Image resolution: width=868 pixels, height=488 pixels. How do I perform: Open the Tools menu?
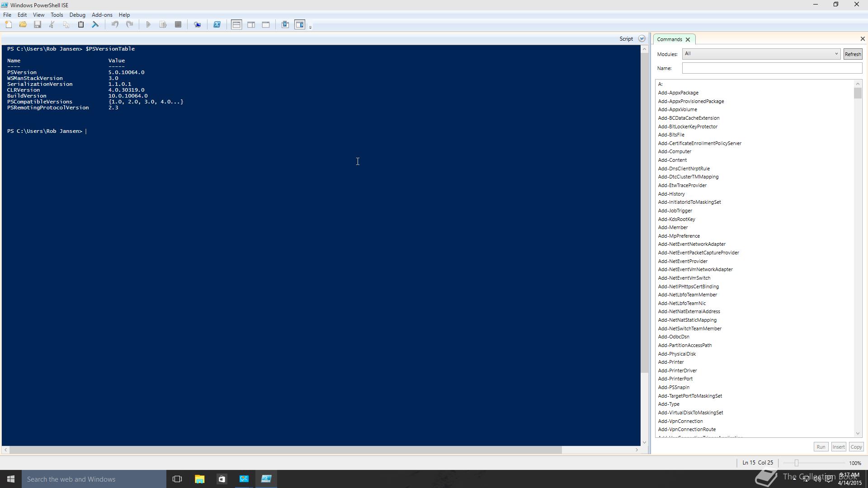pos(57,15)
